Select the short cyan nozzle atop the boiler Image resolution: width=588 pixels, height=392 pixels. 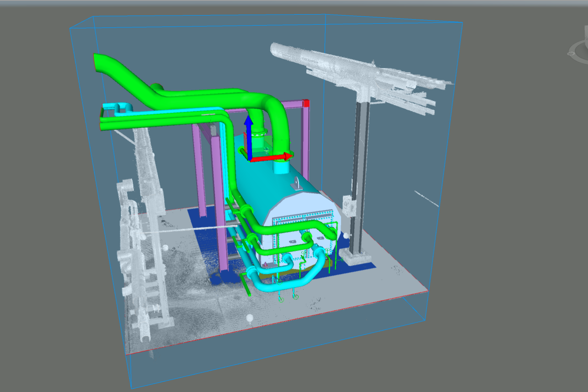(x=280, y=166)
